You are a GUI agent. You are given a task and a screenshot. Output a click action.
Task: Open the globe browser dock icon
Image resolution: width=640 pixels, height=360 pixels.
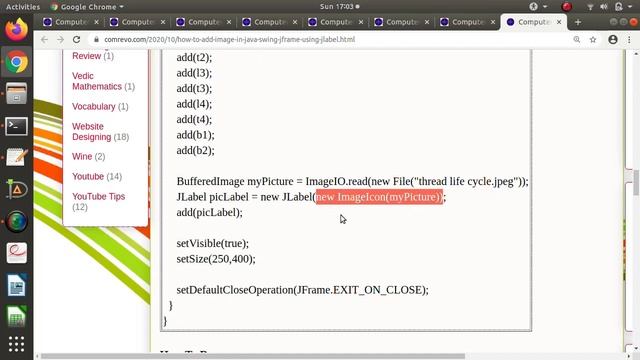[x=16, y=221]
